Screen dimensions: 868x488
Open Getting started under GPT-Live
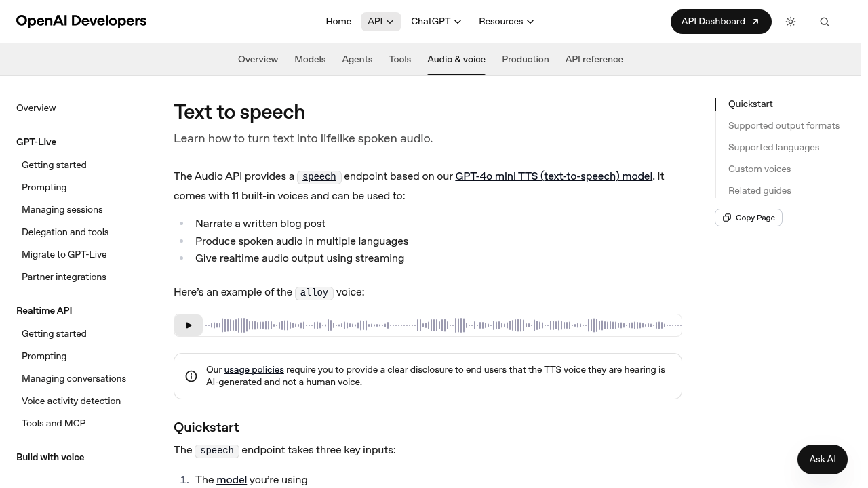pyautogui.click(x=54, y=165)
